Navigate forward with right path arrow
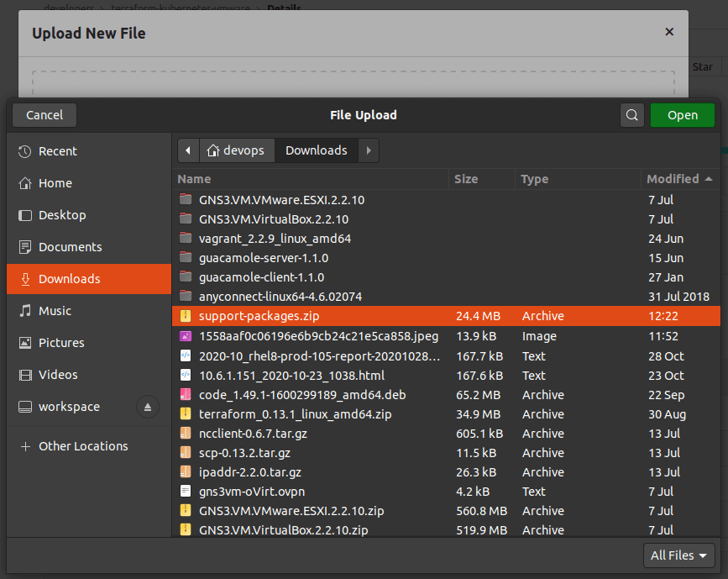728x579 pixels. click(x=368, y=150)
